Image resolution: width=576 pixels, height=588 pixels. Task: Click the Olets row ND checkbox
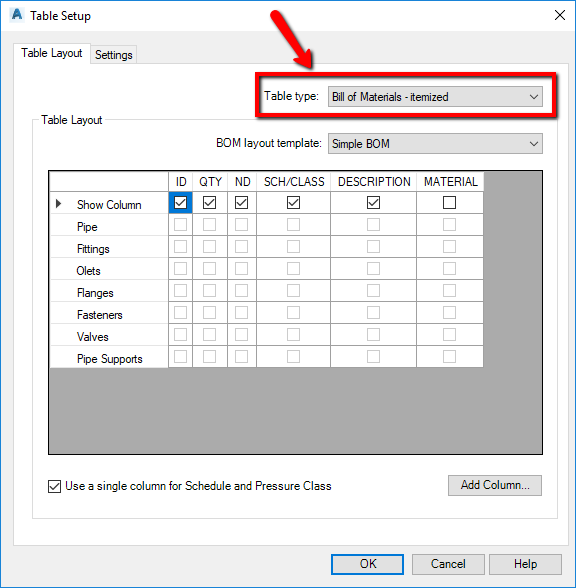[x=242, y=268]
